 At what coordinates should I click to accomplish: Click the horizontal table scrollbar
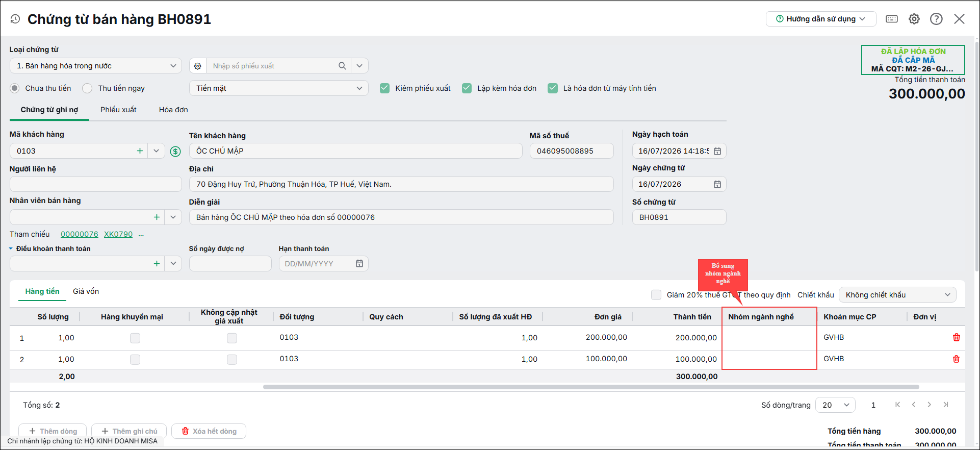click(591, 387)
